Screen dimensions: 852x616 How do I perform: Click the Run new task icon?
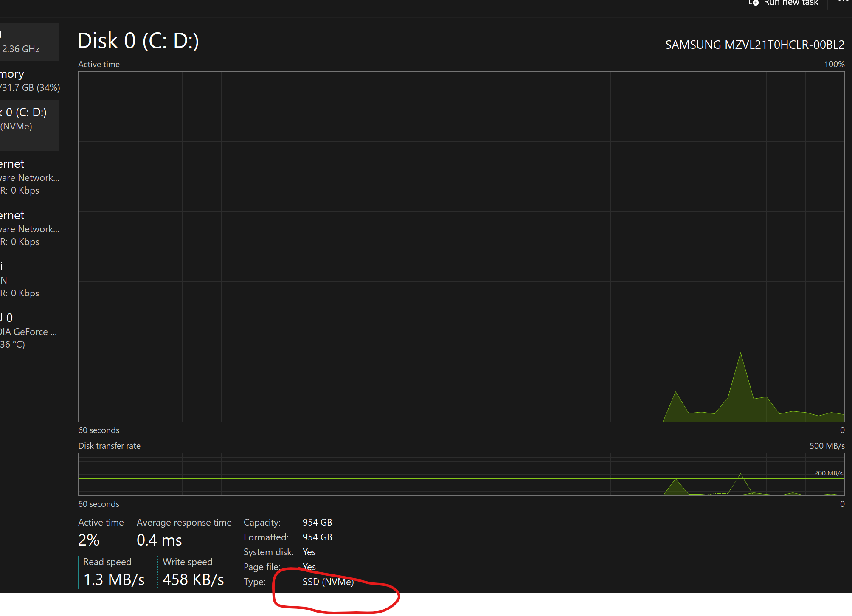[x=754, y=3]
